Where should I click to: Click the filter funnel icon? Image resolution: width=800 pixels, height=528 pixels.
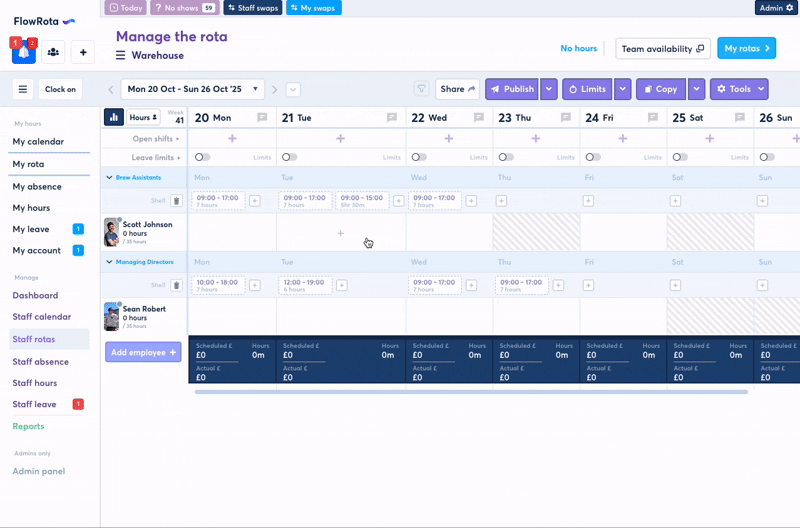click(421, 89)
